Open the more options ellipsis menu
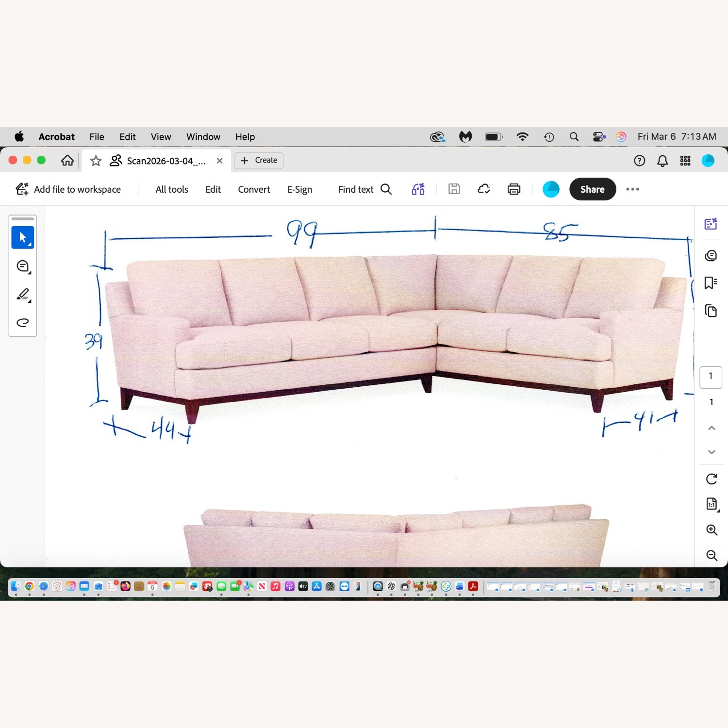The width and height of the screenshot is (728, 728). [x=632, y=189]
